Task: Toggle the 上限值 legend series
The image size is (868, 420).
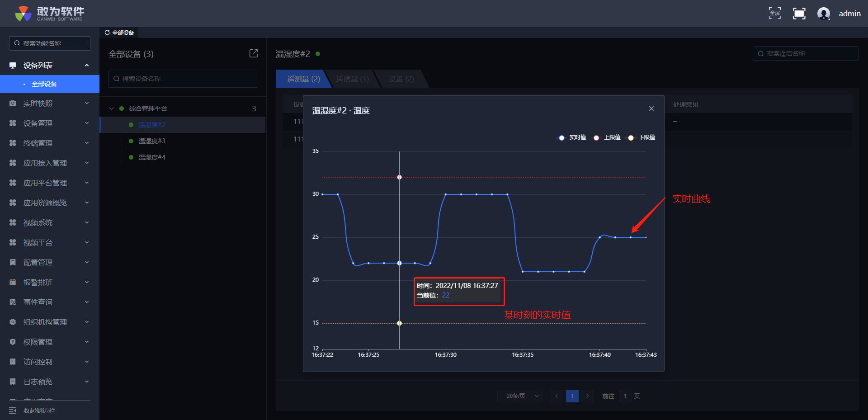Action: (x=606, y=137)
